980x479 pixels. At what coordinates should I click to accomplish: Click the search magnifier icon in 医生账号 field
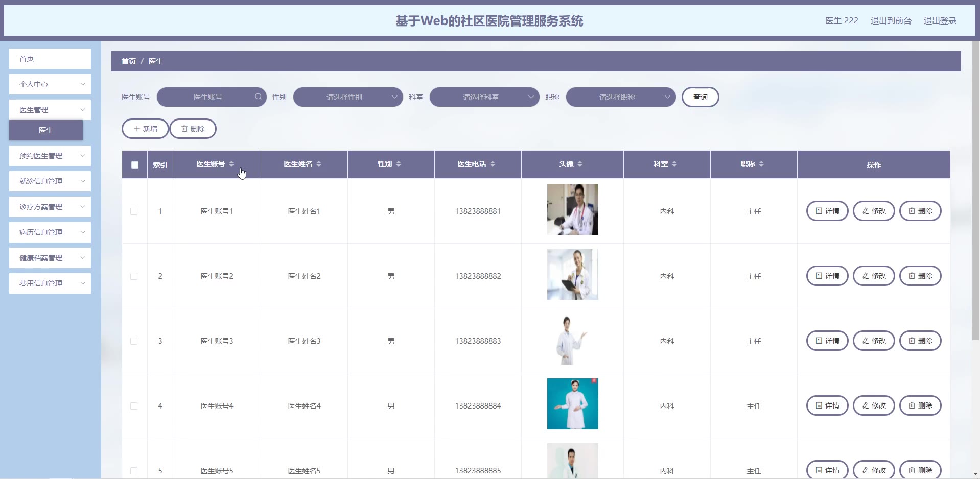coord(258,97)
